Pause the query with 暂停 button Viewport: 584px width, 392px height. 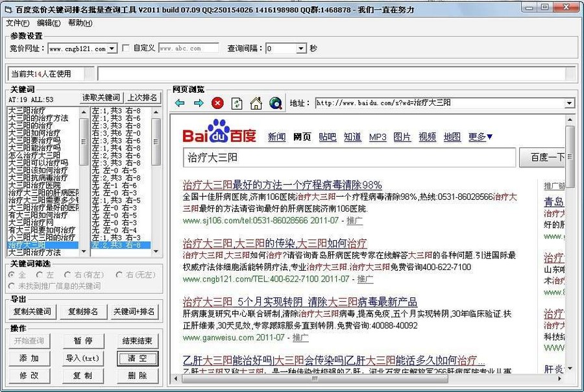[82, 341]
